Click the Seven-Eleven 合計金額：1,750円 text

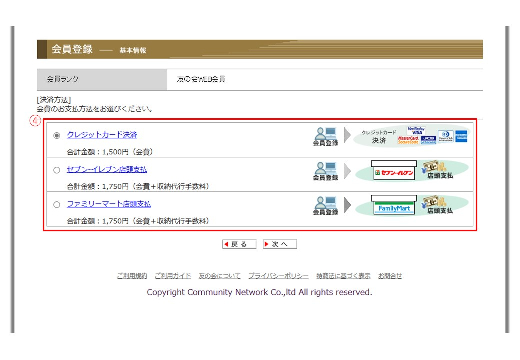click(x=138, y=186)
